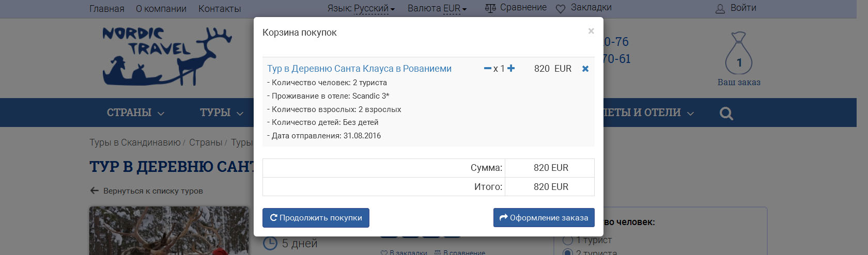Expand the билеты и отели menu
This screenshot has height=255, width=868.
tap(648, 113)
